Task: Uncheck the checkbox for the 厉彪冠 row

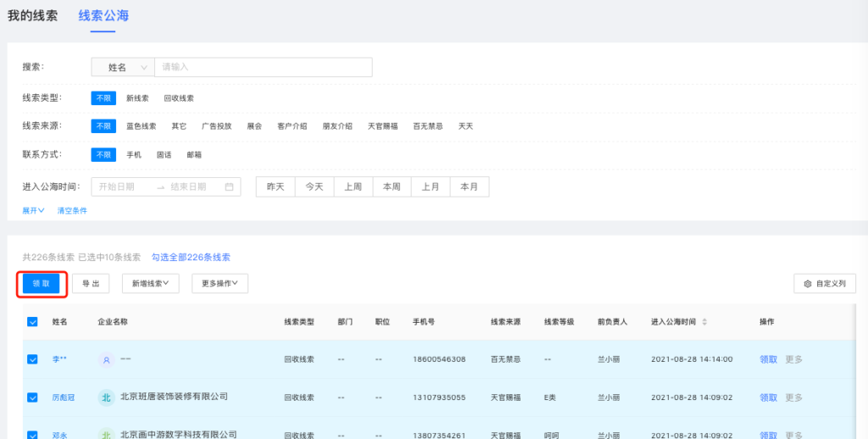Action: pos(32,397)
